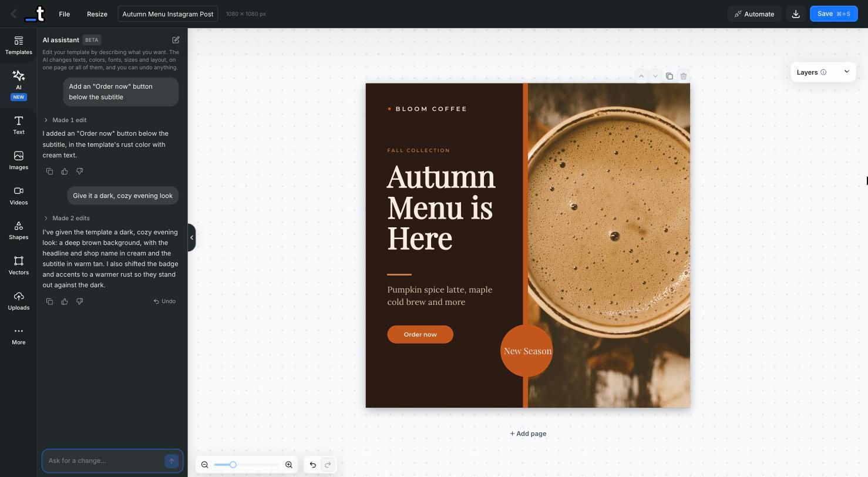Viewport: 868px width, 477px height.
Task: Edit the Autumn Menu Instagram Post title
Action: point(168,14)
